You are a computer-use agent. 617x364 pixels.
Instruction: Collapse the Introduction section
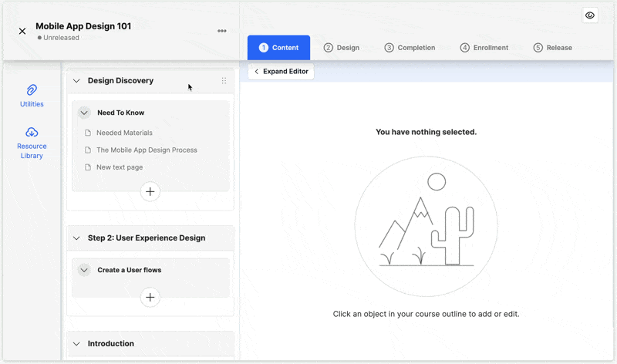point(76,343)
